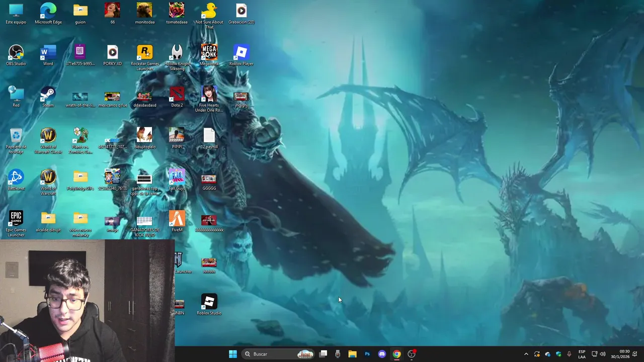Viewport: 644px width, 362px height.
Task: Launch Hollow Knight Silksong
Action: tap(177, 58)
